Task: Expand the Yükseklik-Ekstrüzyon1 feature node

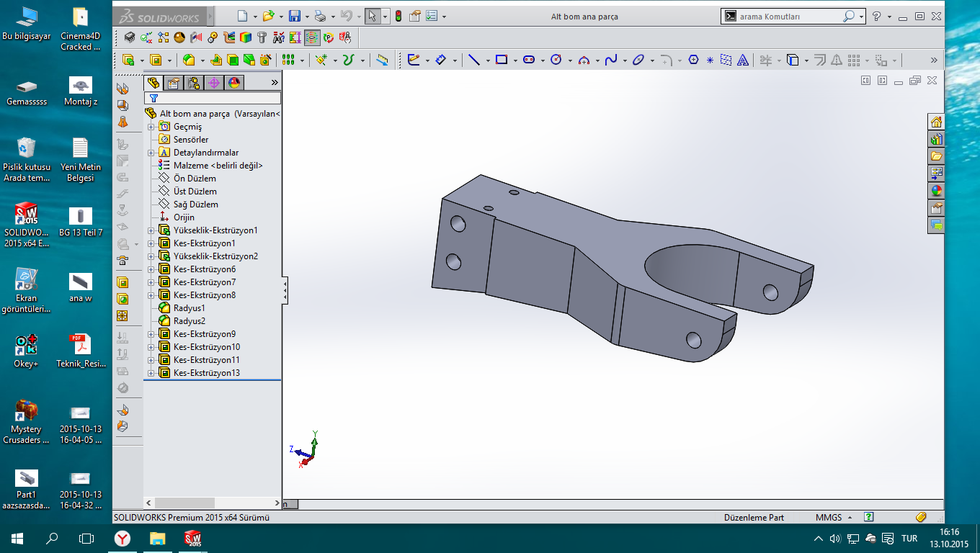Action: (x=151, y=230)
